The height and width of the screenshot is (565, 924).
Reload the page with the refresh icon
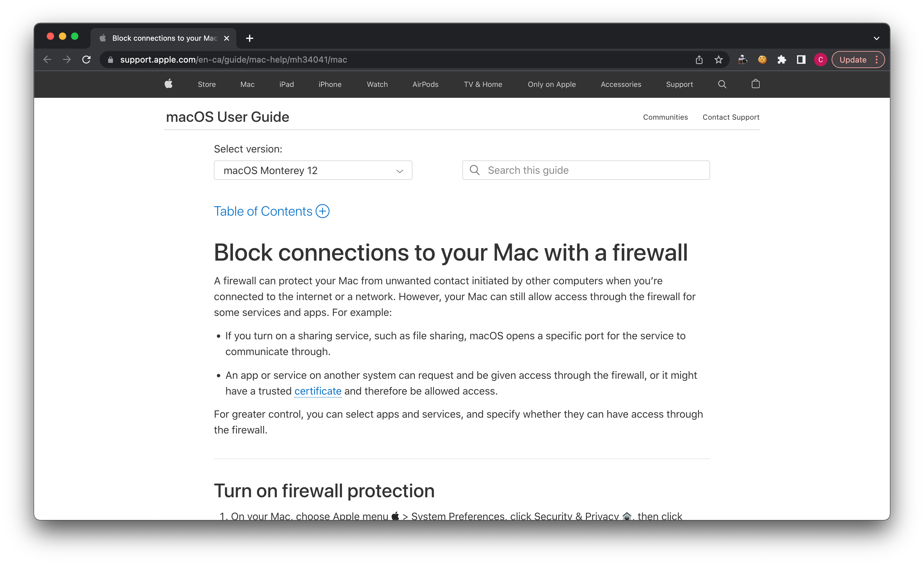click(87, 60)
